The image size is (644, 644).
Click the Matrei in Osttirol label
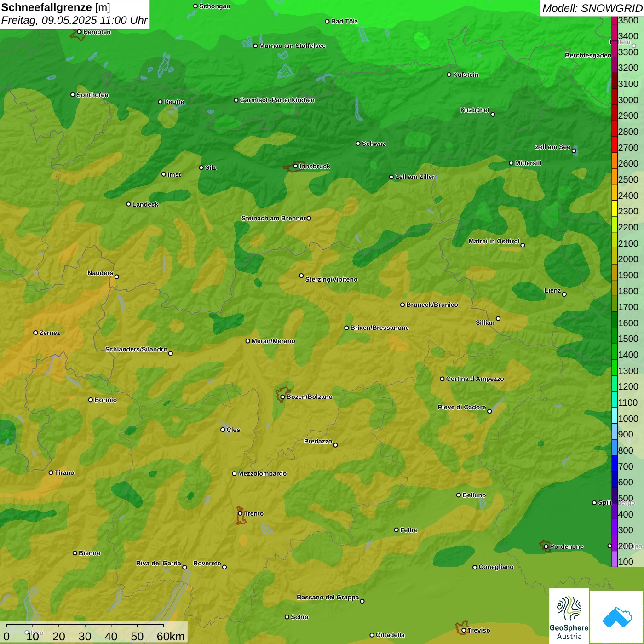click(x=494, y=241)
